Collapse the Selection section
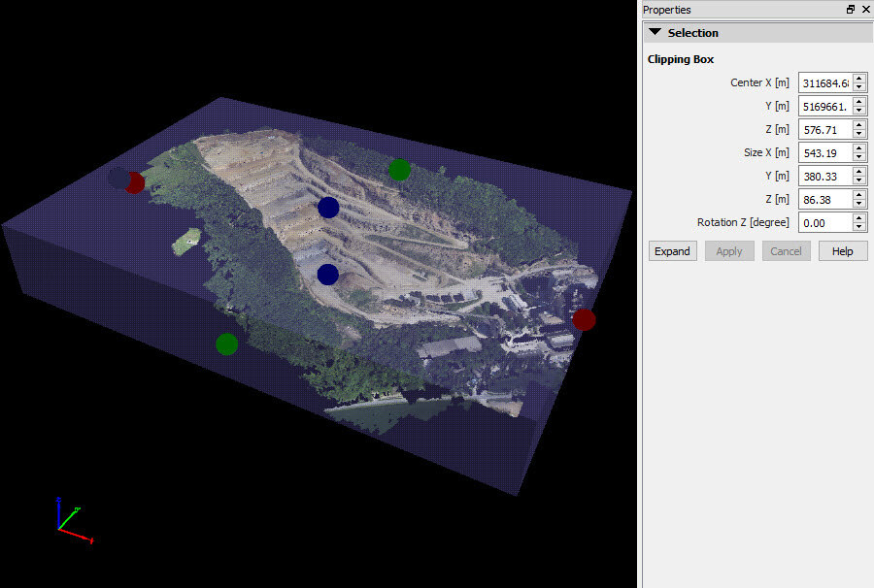The width and height of the screenshot is (874, 588). click(655, 32)
